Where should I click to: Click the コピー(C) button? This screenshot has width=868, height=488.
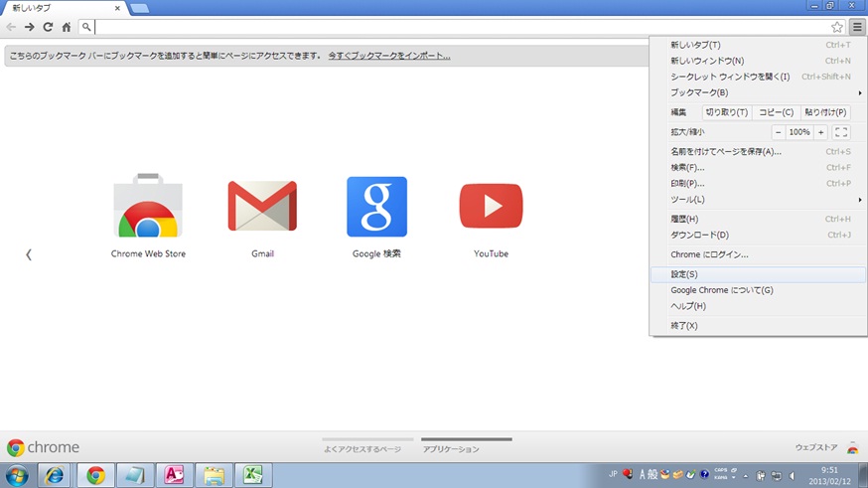coord(776,112)
